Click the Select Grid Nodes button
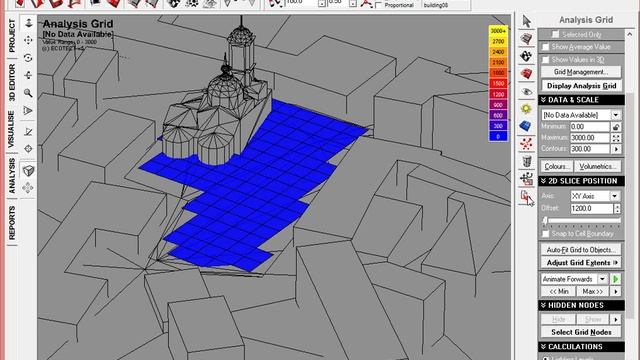 point(581,332)
